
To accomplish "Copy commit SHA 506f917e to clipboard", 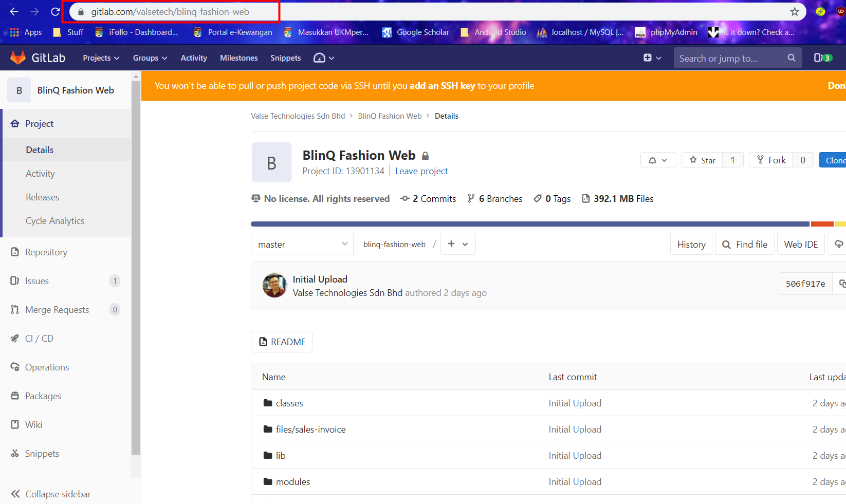I will tap(841, 284).
